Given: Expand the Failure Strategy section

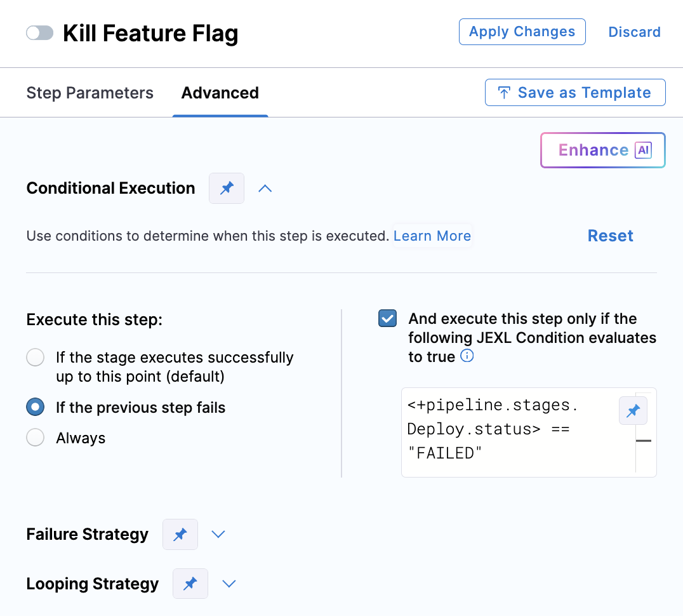Looking at the screenshot, I should point(218,535).
